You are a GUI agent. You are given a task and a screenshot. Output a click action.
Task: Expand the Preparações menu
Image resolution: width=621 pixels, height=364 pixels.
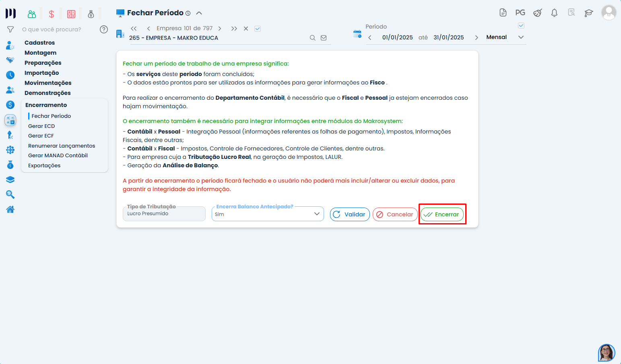(x=43, y=63)
